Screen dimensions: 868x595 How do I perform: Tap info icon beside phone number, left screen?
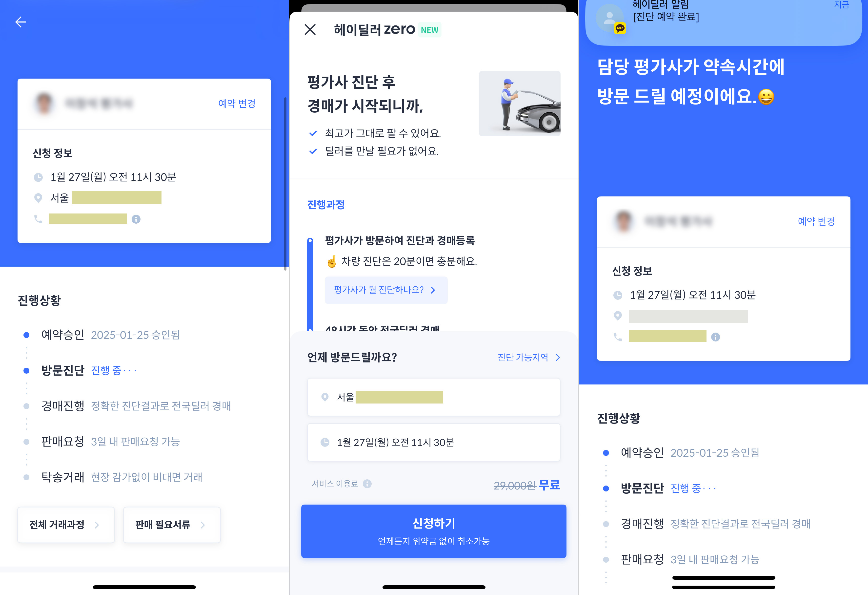[136, 219]
